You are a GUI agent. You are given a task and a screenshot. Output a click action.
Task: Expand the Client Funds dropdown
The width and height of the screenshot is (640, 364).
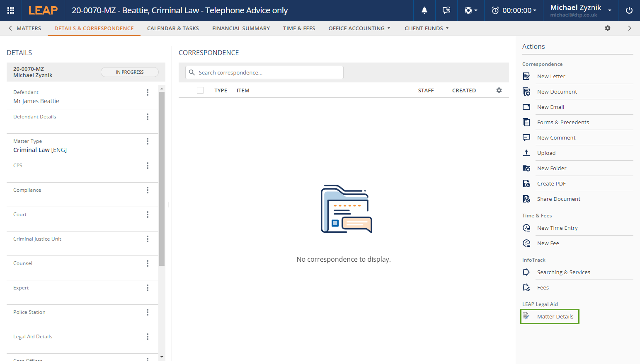click(x=427, y=28)
